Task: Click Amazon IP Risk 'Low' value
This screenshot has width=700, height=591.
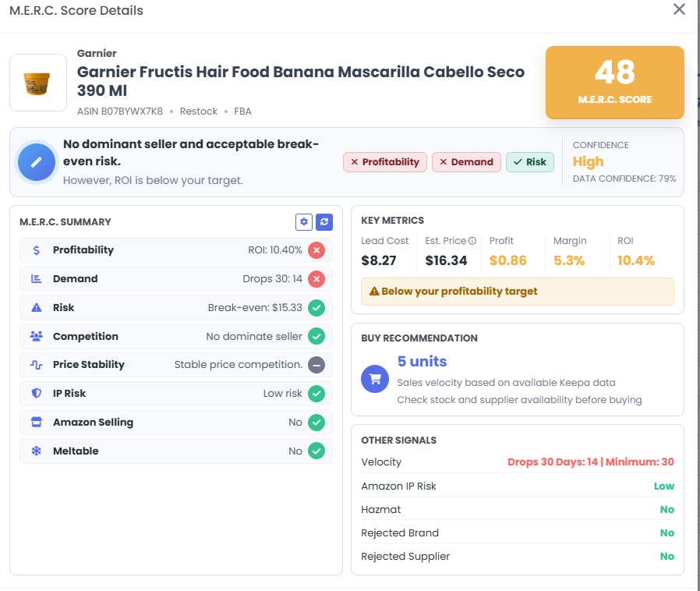Action: click(664, 486)
